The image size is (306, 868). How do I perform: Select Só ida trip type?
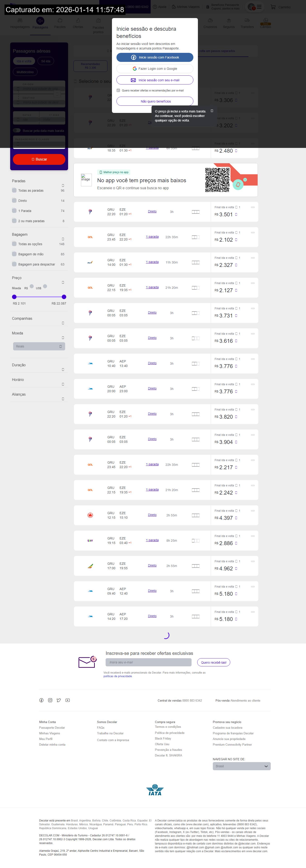46,61
